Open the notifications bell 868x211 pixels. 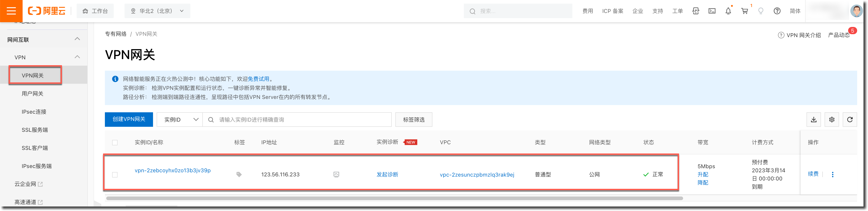point(728,11)
